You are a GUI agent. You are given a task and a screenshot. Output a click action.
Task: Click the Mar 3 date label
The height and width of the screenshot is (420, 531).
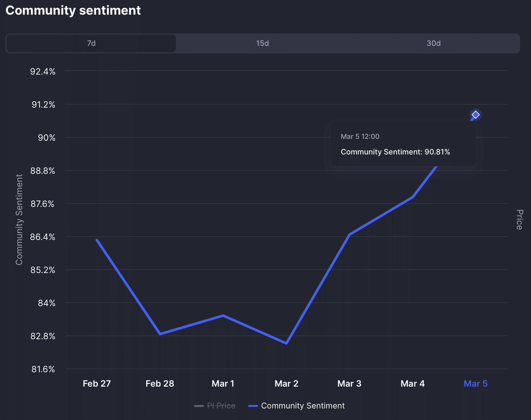click(349, 383)
